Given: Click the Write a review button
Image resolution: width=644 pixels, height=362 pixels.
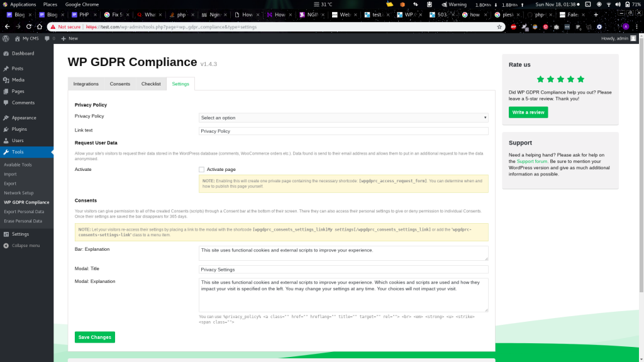Looking at the screenshot, I should tap(528, 112).
